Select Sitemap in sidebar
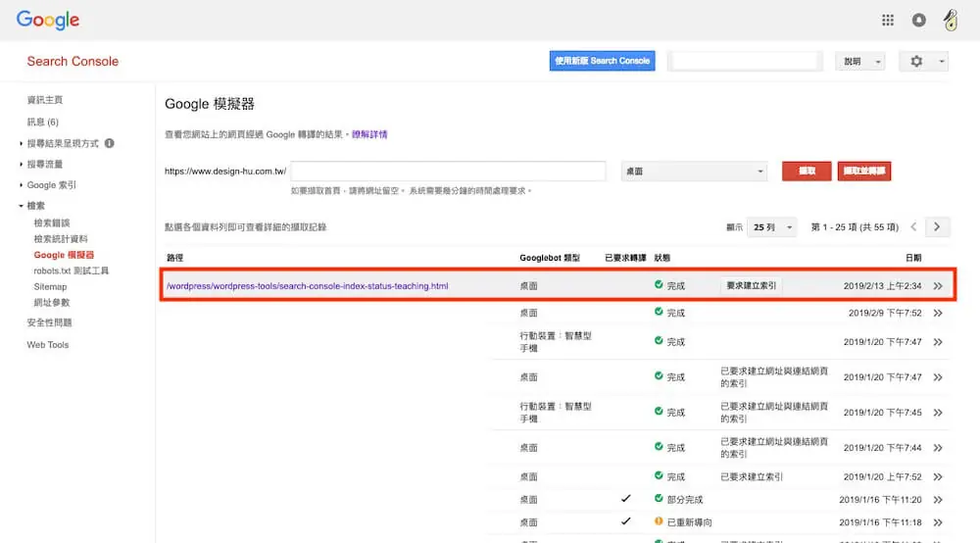Image resolution: width=980 pixels, height=543 pixels. (x=50, y=287)
